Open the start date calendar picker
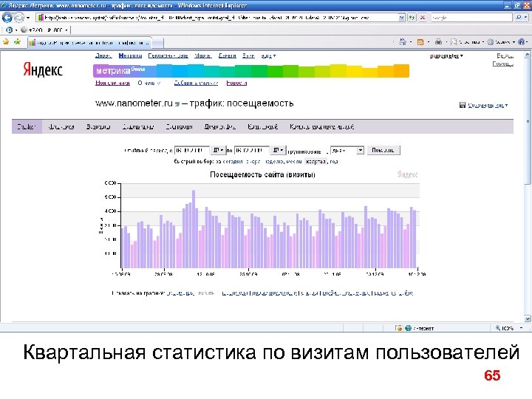Screen dimensions: 532x399 click(x=218, y=150)
